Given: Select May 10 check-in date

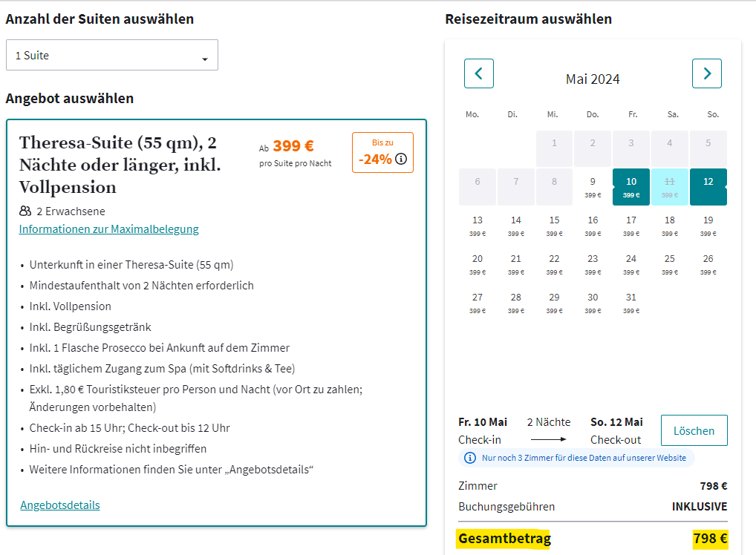Looking at the screenshot, I should point(631,187).
